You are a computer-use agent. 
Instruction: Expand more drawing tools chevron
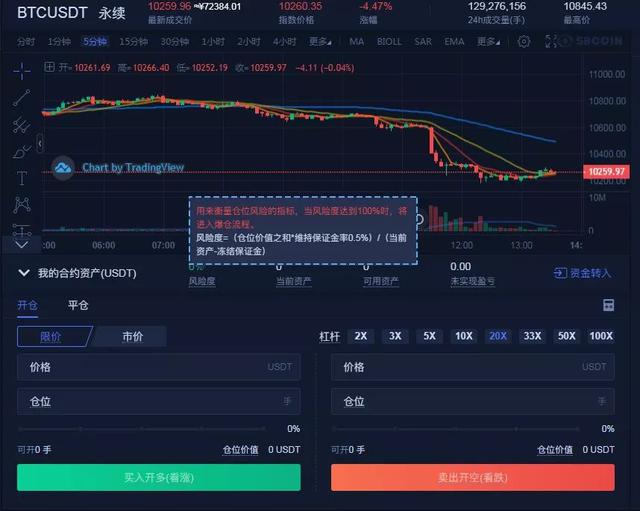pyautogui.click(x=21, y=245)
